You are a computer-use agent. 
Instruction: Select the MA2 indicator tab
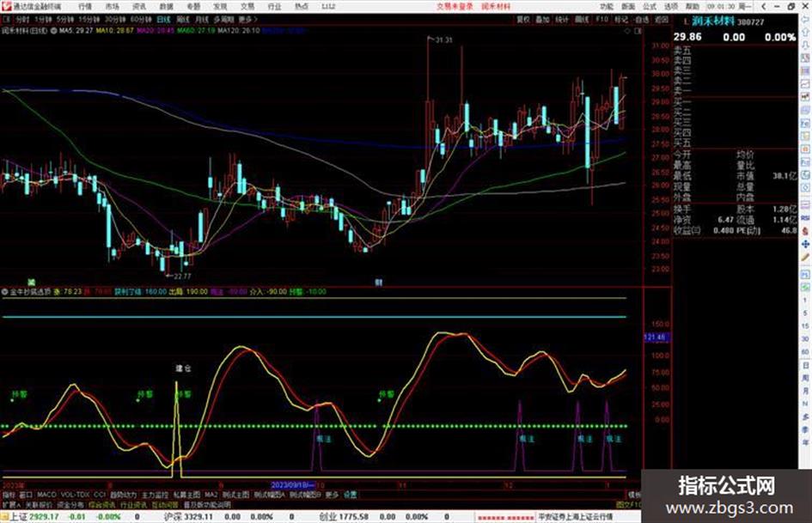click(x=211, y=495)
